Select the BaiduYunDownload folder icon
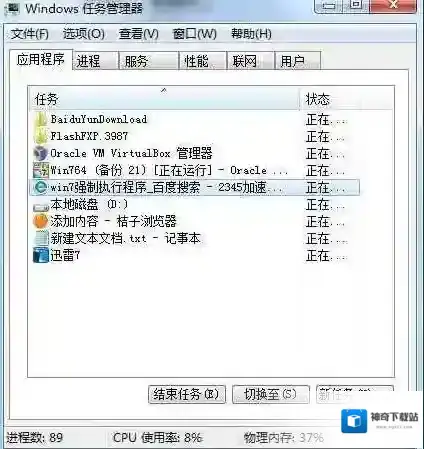 click(x=41, y=119)
